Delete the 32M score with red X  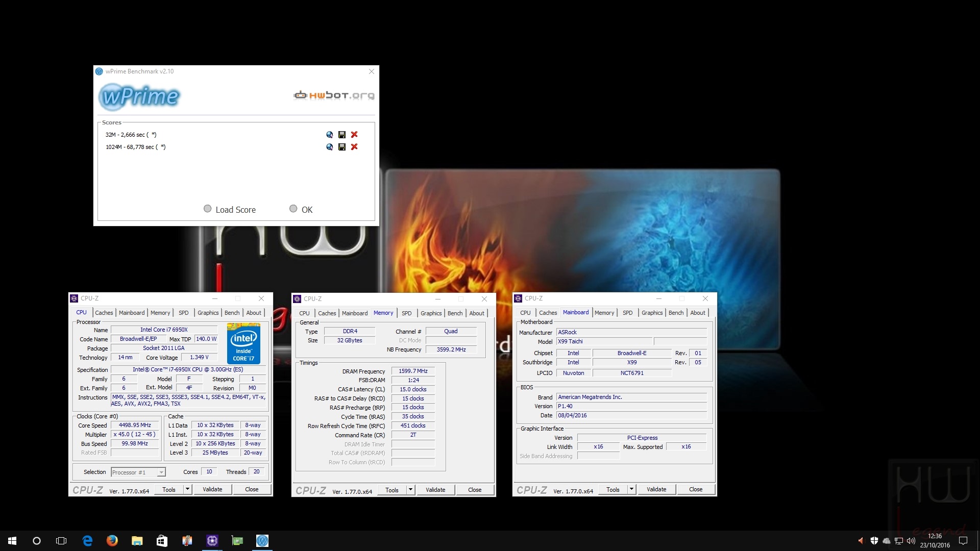pyautogui.click(x=354, y=135)
